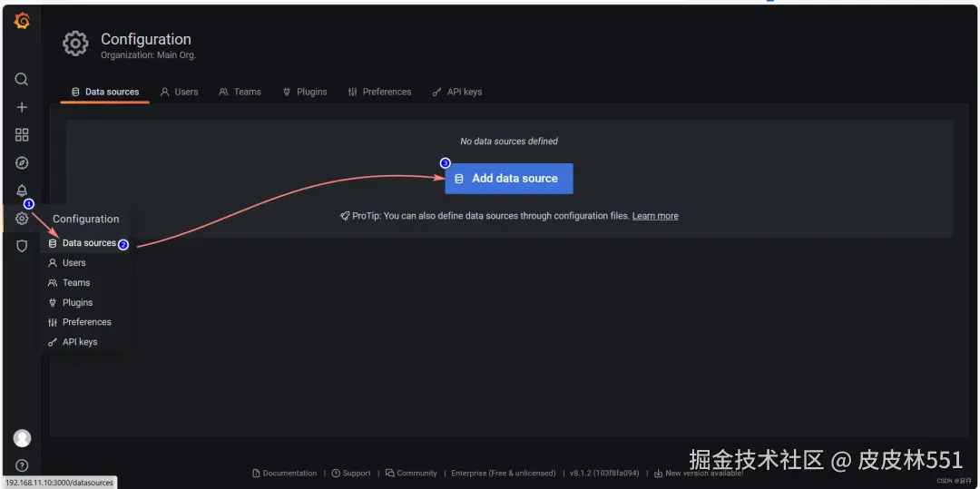This screenshot has height=489, width=980.
Task: Switch to the Teams tab
Action: (240, 92)
